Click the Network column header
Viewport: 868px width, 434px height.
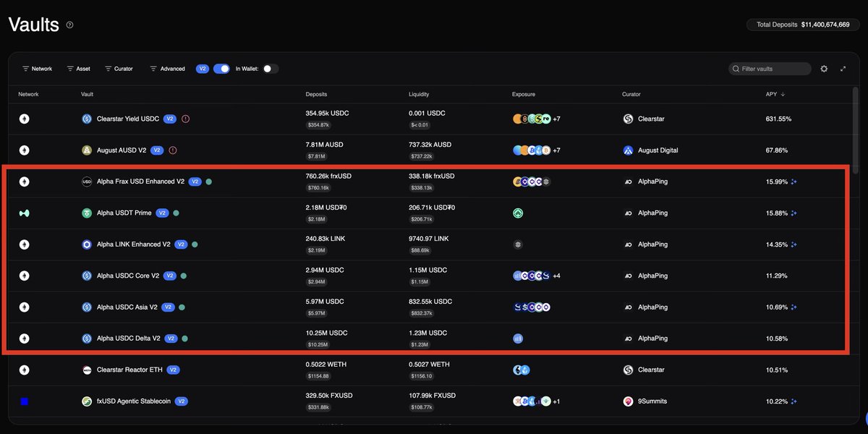point(28,94)
